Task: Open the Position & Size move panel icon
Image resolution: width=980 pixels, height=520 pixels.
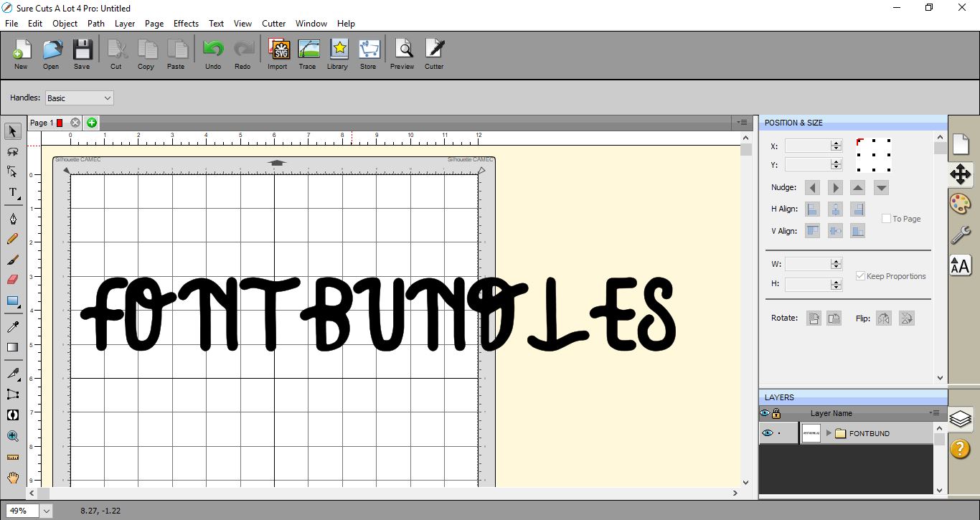Action: point(961,174)
